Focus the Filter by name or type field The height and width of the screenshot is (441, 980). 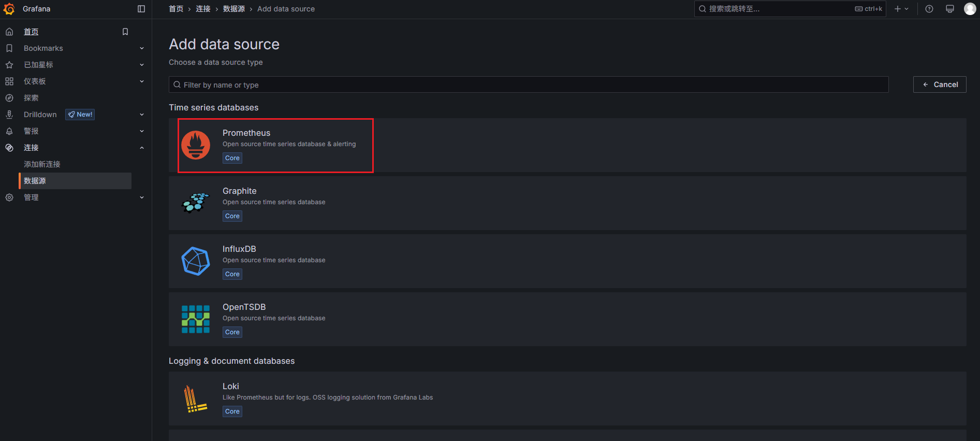[x=528, y=84]
